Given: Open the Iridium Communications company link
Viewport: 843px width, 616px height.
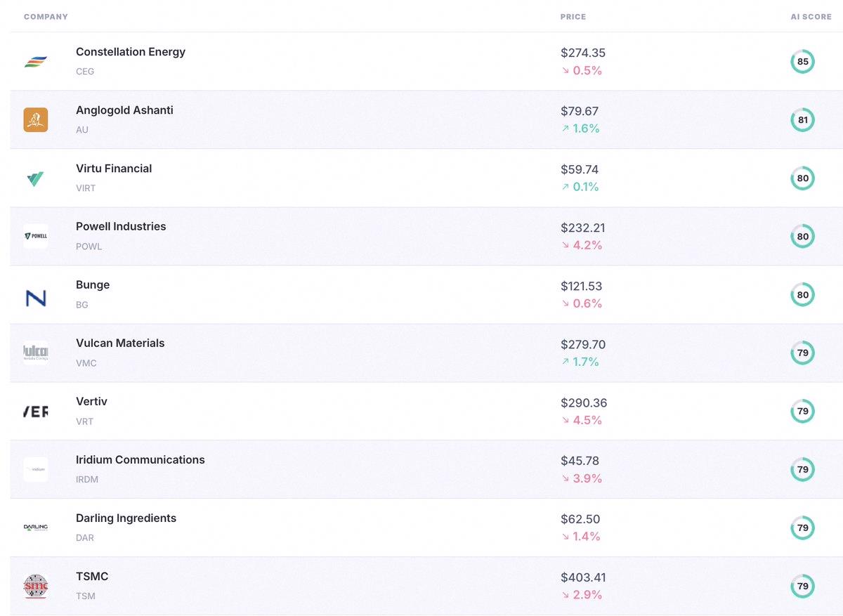Looking at the screenshot, I should 140,460.
